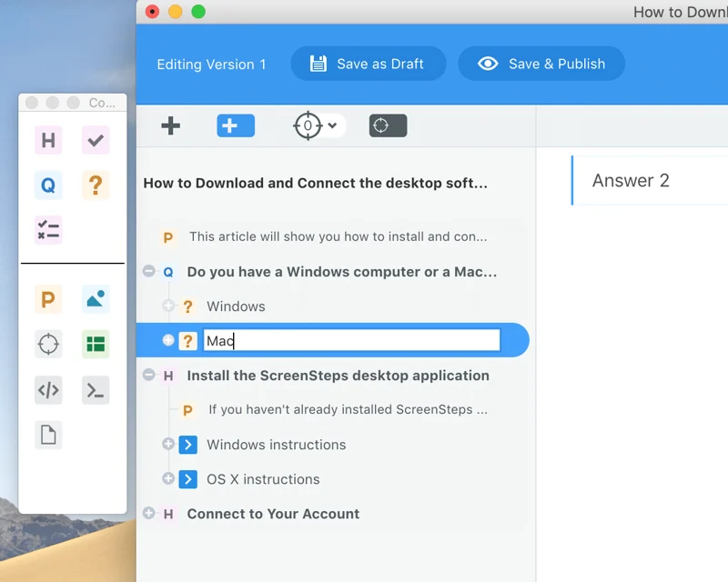Expand the Mac answer item
The width and height of the screenshot is (728, 582).
168,340
